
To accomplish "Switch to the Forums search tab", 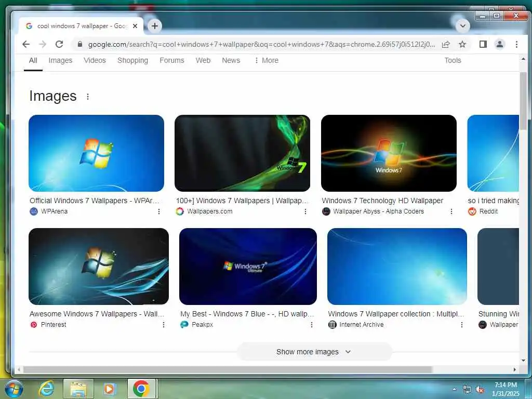I will coord(171,60).
